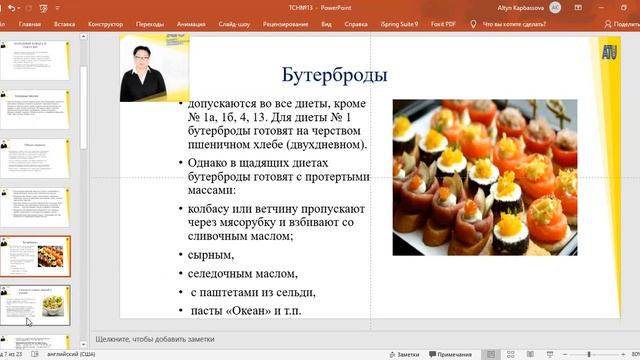Select the third slide thumbnail in panel
This screenshot has height=360, width=640.
coord(35,158)
